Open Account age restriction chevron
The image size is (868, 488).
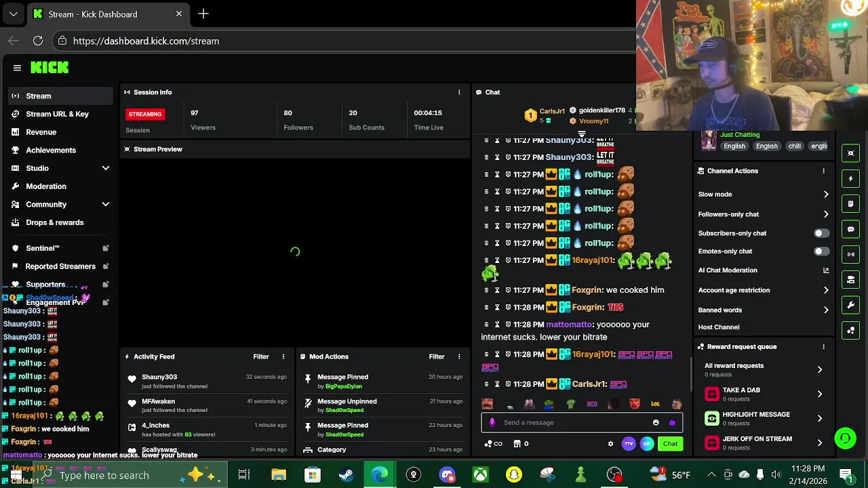(826, 290)
